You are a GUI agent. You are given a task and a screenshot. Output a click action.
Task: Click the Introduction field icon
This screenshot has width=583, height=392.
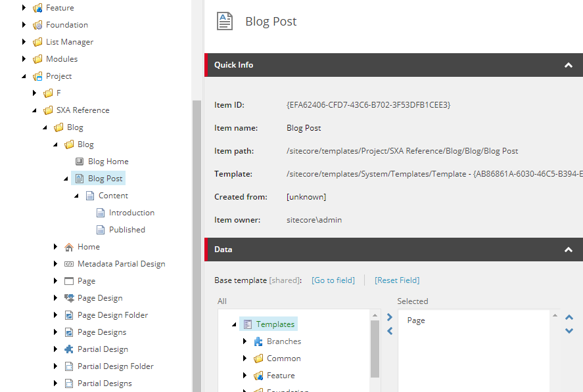pyautogui.click(x=101, y=213)
